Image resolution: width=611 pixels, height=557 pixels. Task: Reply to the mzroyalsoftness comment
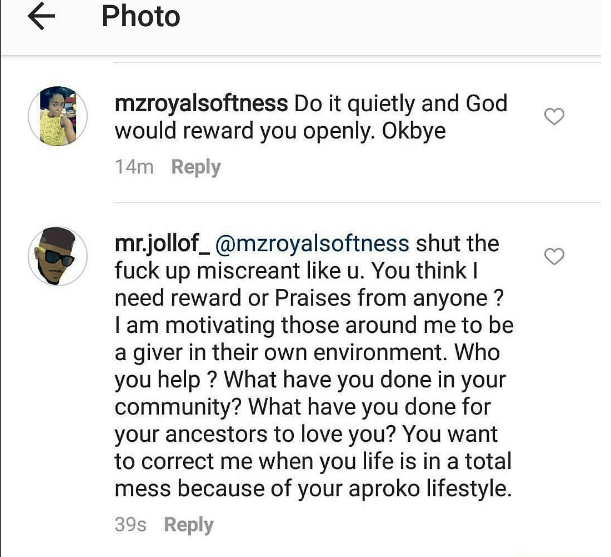click(x=196, y=167)
